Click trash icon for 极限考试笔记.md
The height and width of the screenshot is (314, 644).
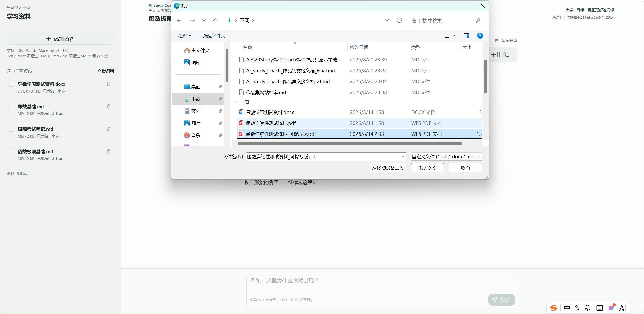pyautogui.click(x=109, y=129)
